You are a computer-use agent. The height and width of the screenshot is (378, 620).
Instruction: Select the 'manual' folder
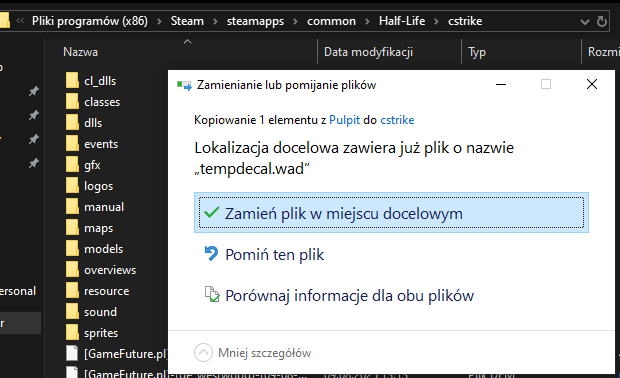click(104, 207)
